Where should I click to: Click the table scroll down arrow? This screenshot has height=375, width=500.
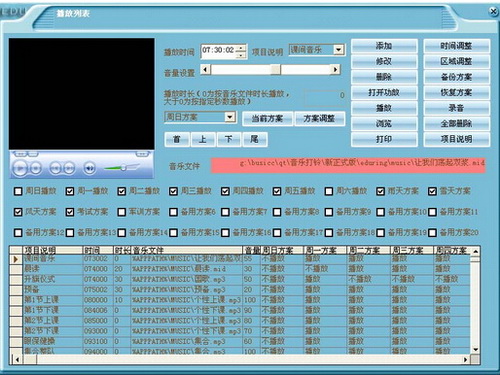click(476, 350)
